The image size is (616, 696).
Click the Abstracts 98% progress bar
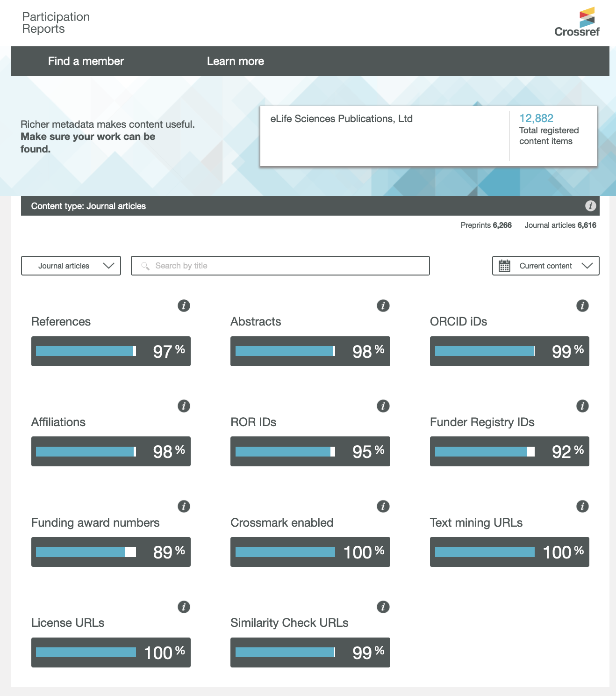310,351
